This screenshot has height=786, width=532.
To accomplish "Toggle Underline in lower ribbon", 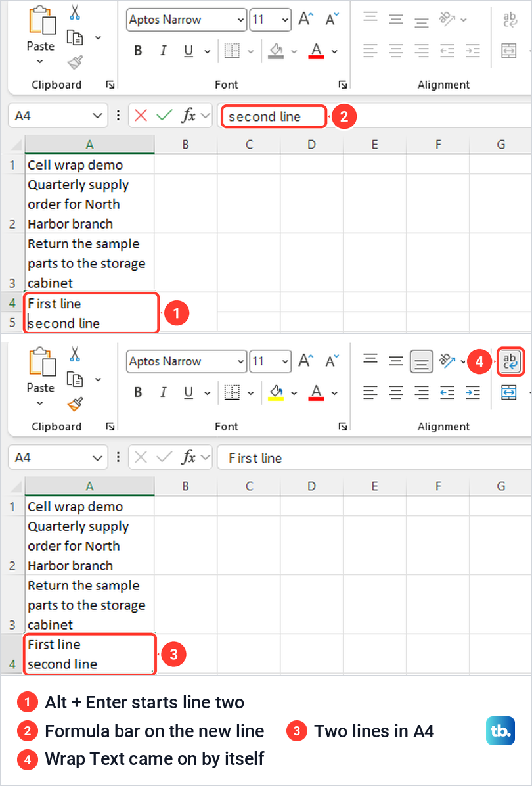I will [x=188, y=392].
